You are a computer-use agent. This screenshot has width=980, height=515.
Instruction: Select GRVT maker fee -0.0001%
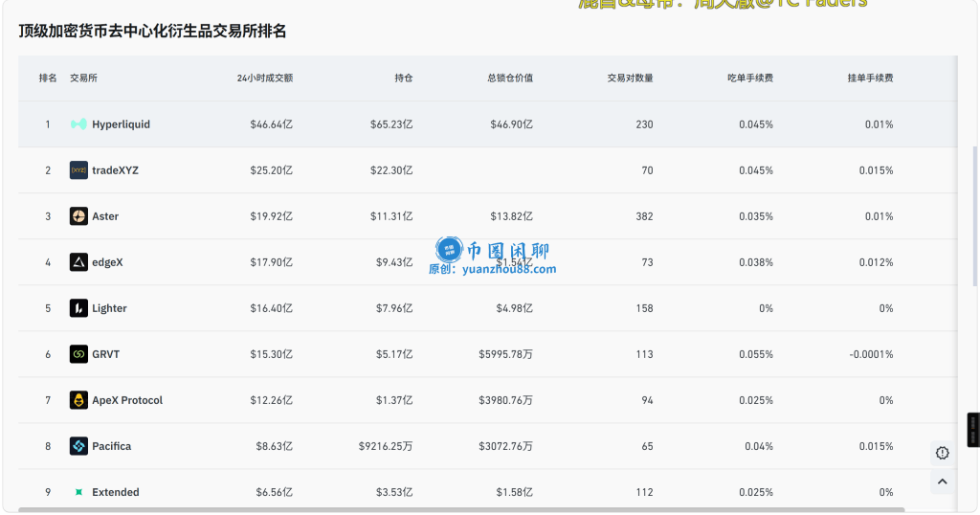click(x=871, y=354)
